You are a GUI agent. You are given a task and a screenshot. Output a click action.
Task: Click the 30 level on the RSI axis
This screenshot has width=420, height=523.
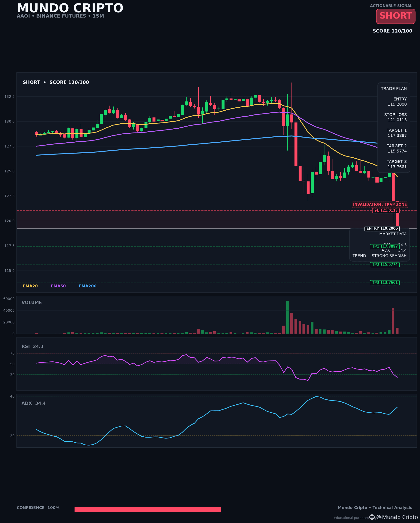(x=12, y=375)
